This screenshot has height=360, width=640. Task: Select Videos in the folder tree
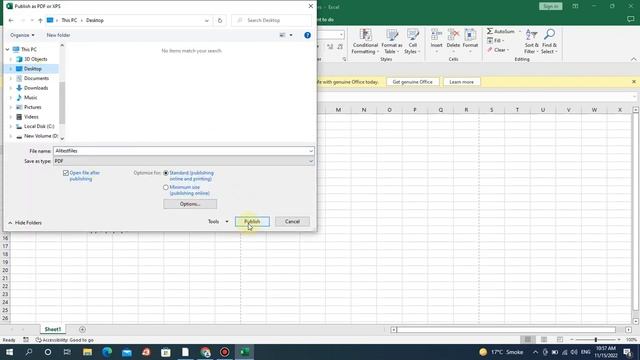pyautogui.click(x=31, y=117)
